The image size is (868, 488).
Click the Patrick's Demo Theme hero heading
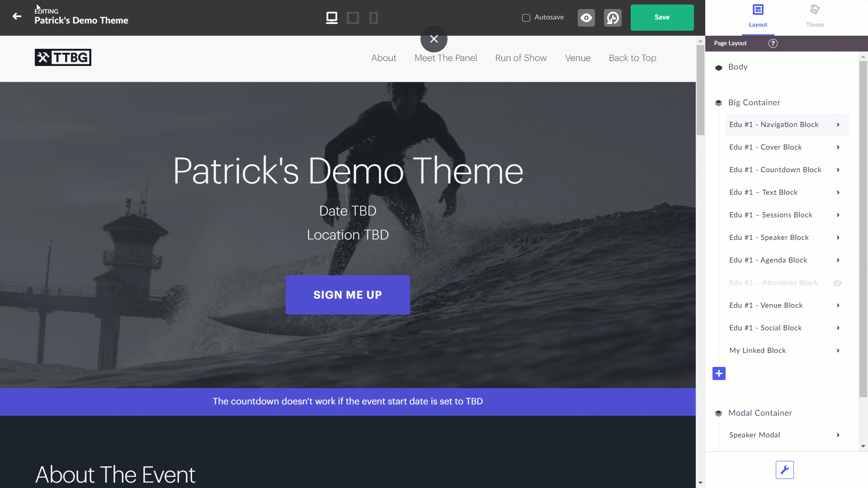(x=348, y=171)
